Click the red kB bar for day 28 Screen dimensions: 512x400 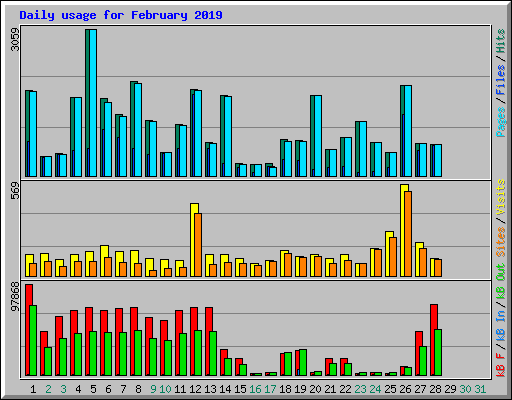point(432,340)
